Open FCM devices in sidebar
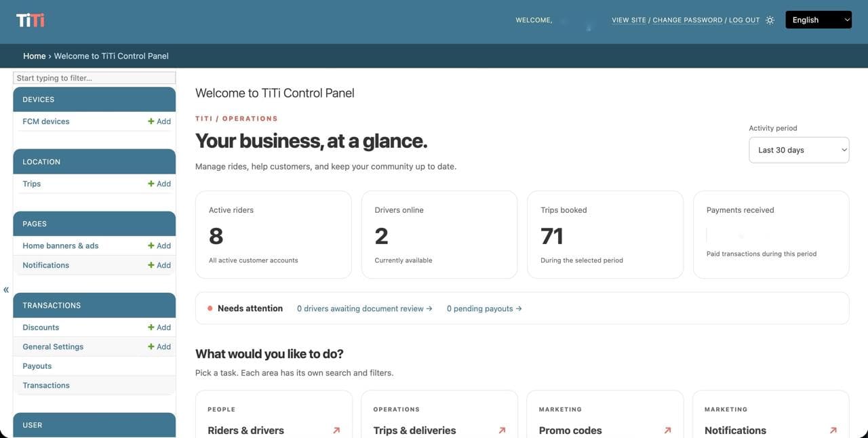 46,121
